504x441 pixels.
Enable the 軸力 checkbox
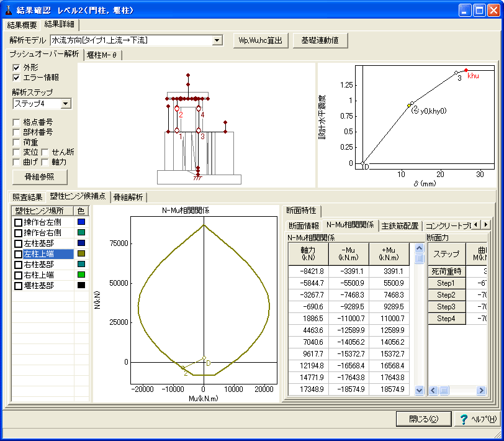click(x=45, y=162)
